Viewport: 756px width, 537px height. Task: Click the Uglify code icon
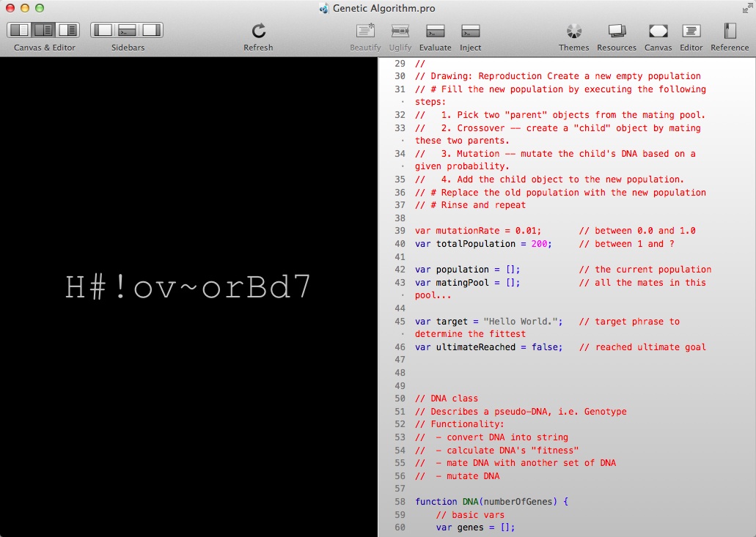(x=400, y=31)
